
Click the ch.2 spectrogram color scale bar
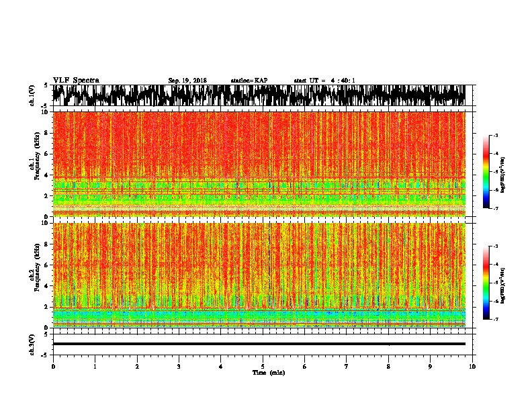(x=486, y=283)
